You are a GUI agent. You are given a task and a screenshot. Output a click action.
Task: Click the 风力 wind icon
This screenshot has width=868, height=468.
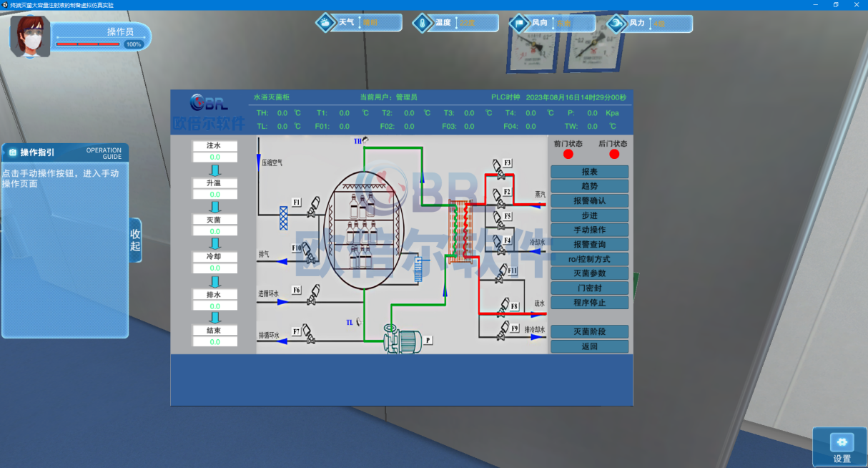point(616,23)
